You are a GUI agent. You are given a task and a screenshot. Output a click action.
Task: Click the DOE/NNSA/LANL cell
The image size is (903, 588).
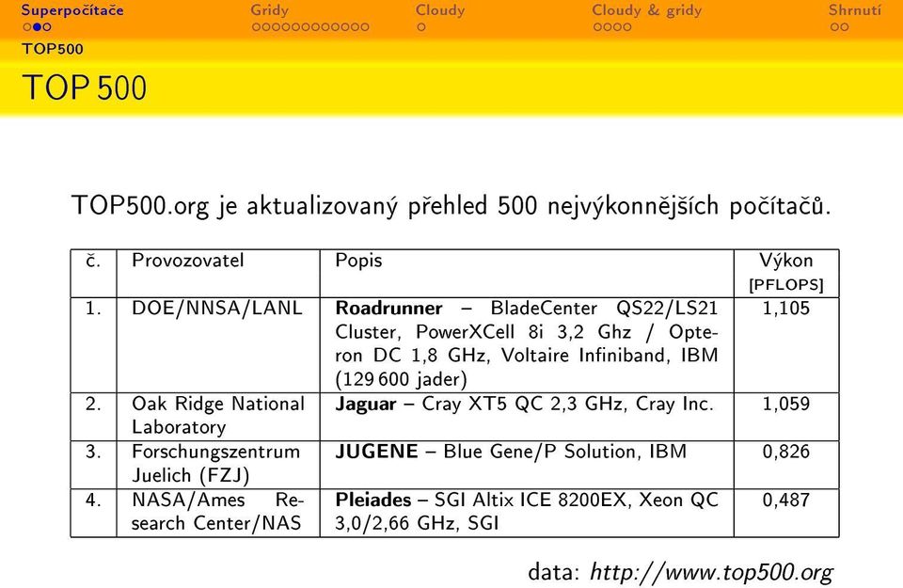(216, 309)
